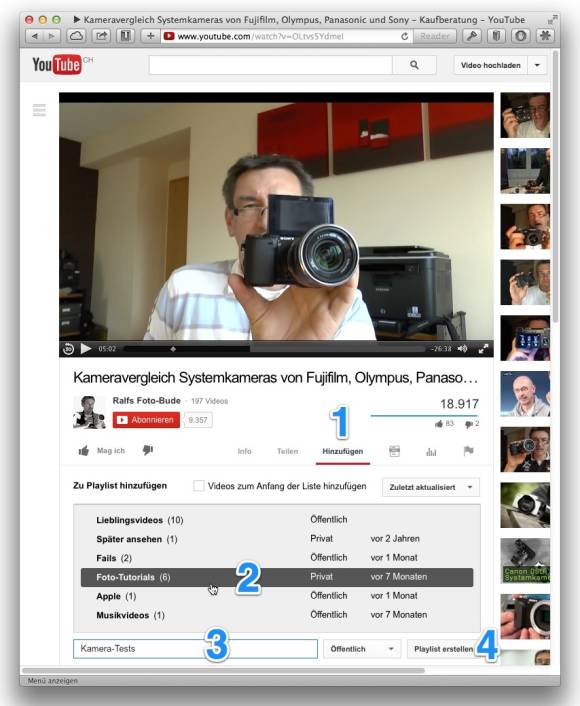Image resolution: width=580 pixels, height=706 pixels.
Task: Click the 18.917 view count
Action: pyautogui.click(x=459, y=404)
